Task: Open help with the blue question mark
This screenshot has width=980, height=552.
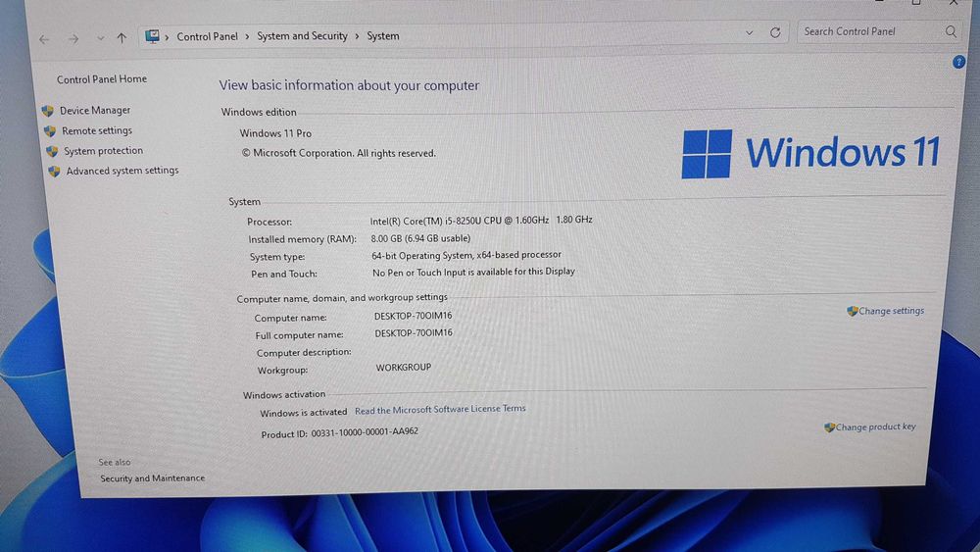Action: point(958,62)
